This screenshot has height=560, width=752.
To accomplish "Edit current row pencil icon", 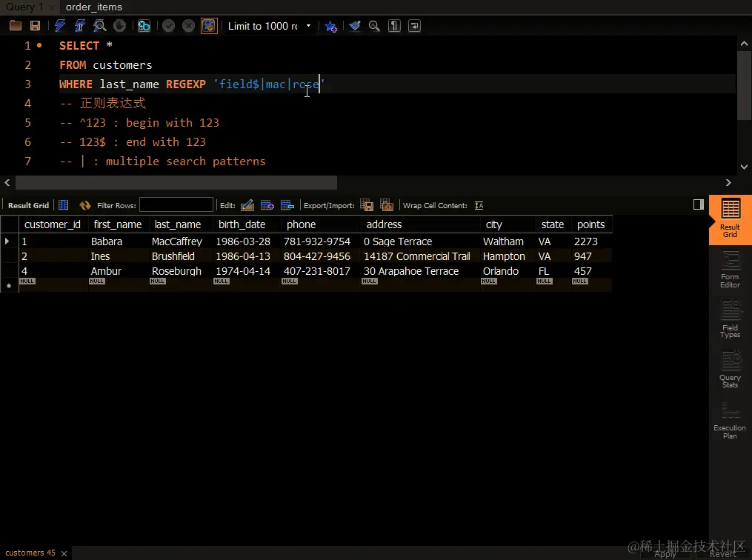I will 247,205.
